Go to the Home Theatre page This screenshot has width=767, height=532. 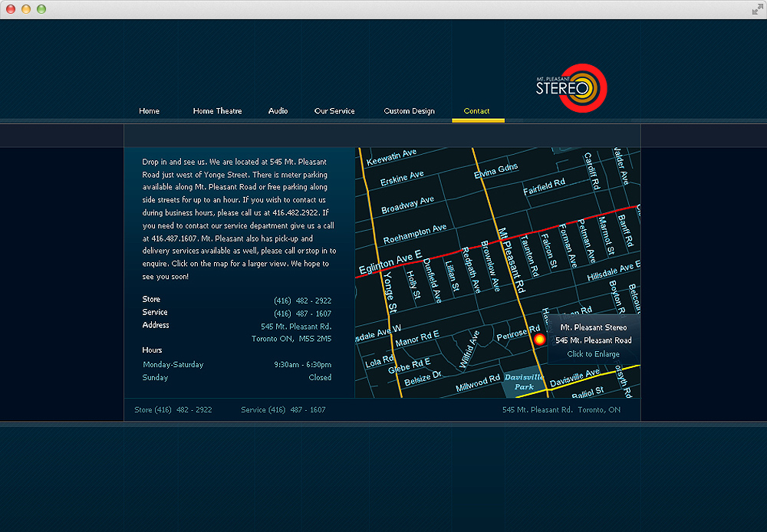(x=217, y=111)
